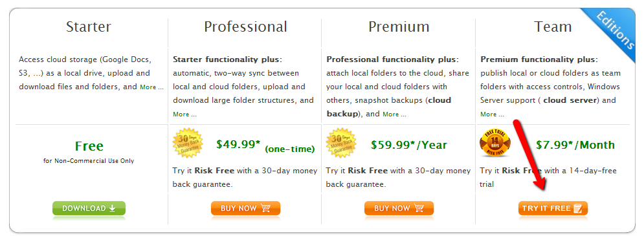Click the $49.99 one-time price text
This screenshot has width=644, height=236.
pos(265,145)
